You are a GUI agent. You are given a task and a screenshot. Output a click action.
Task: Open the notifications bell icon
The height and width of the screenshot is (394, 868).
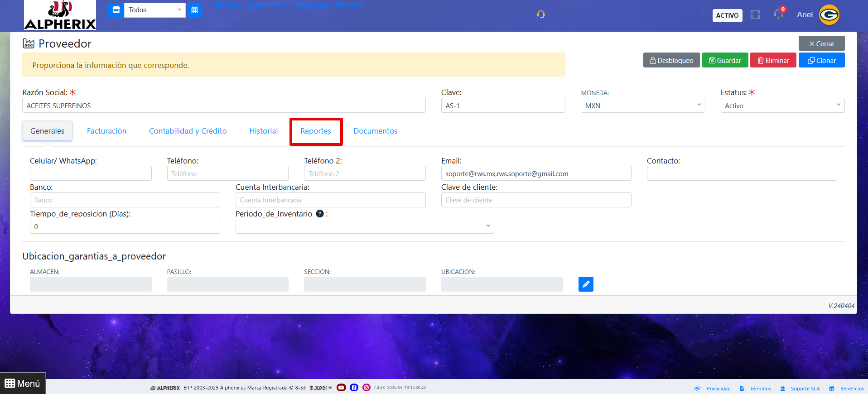tap(778, 14)
